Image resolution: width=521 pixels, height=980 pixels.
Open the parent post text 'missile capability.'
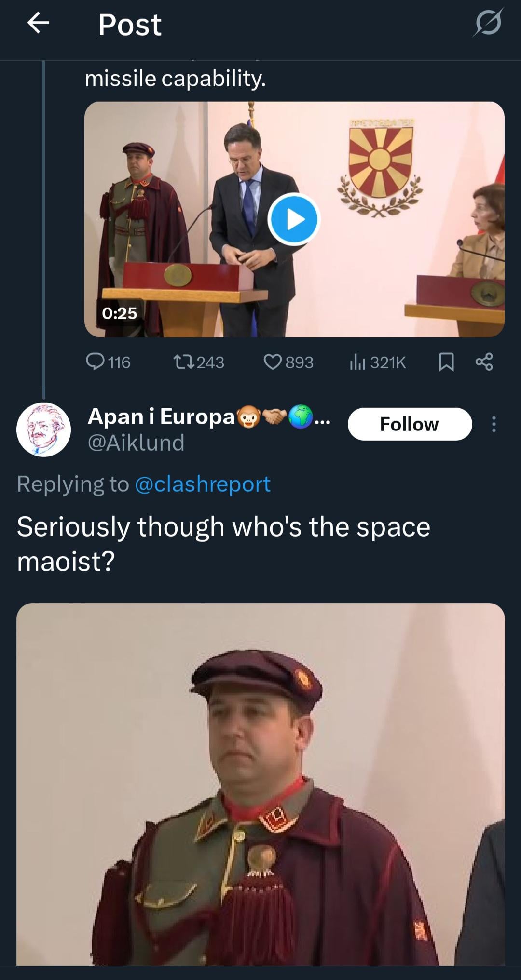pyautogui.click(x=176, y=79)
